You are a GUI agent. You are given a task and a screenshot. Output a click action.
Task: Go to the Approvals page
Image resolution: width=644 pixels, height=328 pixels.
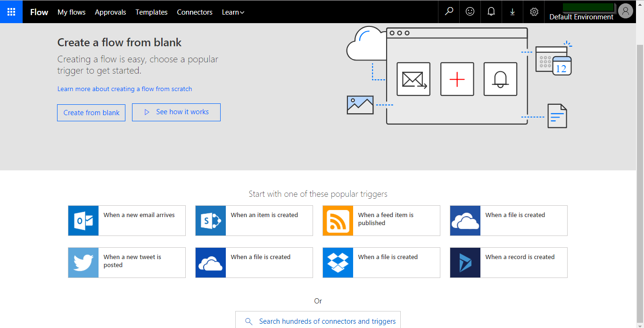click(110, 12)
